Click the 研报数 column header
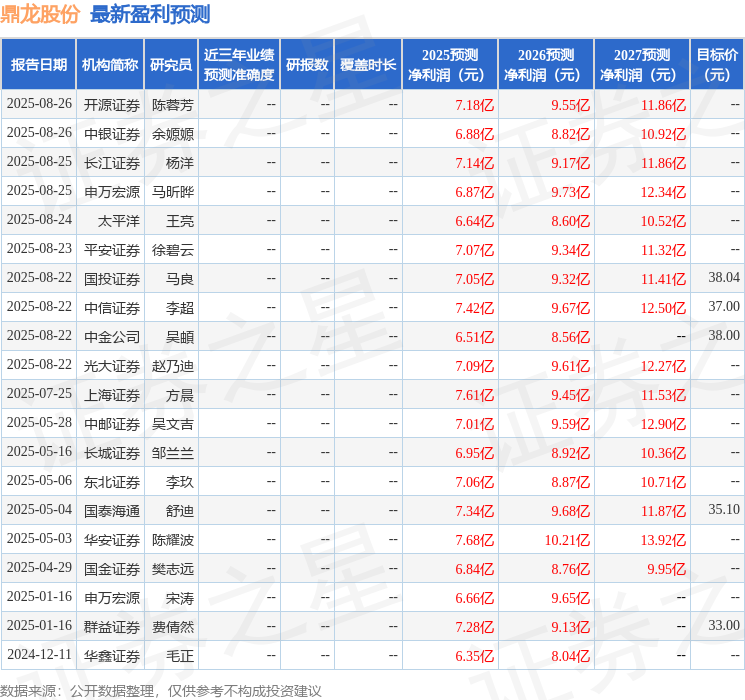This screenshot has height=700, width=745. click(x=307, y=65)
